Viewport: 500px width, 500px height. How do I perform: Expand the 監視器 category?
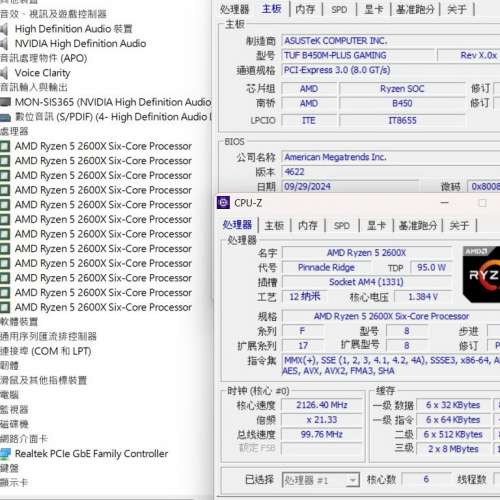tap(14, 410)
